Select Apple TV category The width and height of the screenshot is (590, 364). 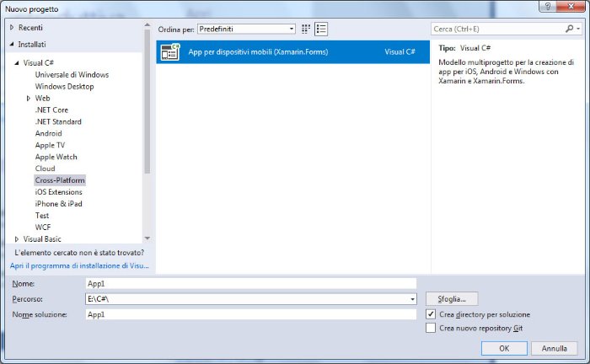click(x=50, y=145)
